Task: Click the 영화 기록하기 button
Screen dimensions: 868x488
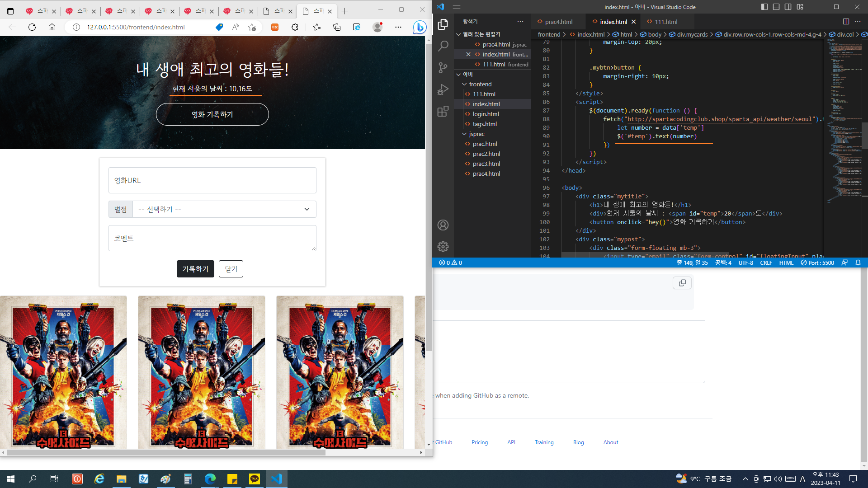Action: point(212,114)
